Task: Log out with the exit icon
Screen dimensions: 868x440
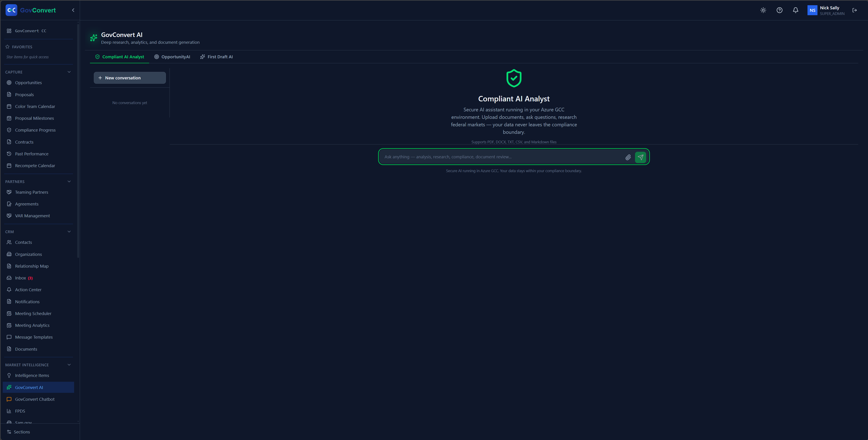Action: tap(855, 10)
